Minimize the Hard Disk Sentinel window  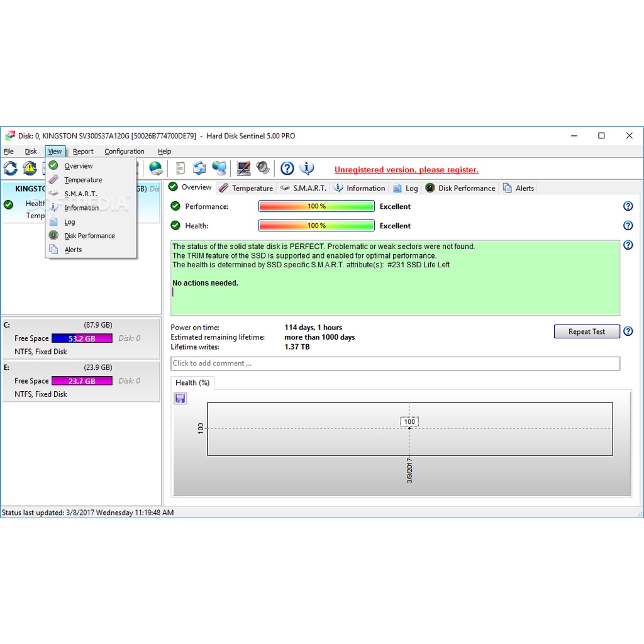click(574, 136)
